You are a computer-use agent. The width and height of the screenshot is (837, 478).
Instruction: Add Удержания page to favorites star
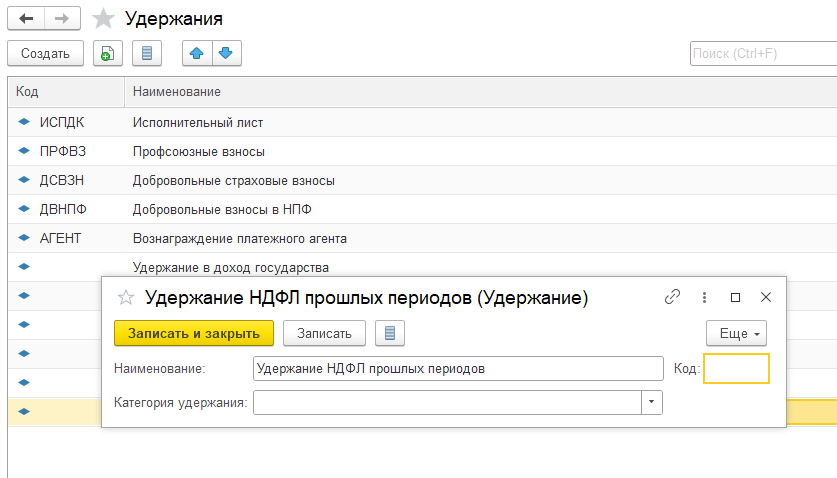point(103,19)
